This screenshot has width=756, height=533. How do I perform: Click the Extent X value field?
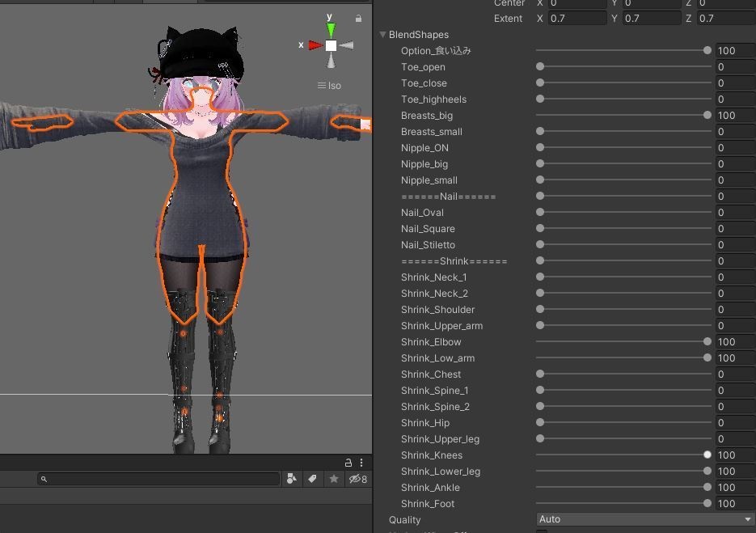tap(577, 19)
